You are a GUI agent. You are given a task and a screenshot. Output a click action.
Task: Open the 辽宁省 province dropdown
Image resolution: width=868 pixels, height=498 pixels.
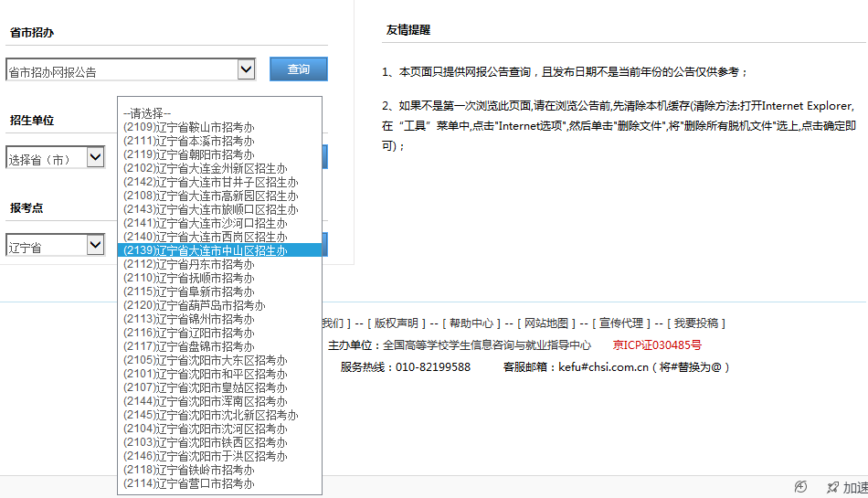(95, 245)
